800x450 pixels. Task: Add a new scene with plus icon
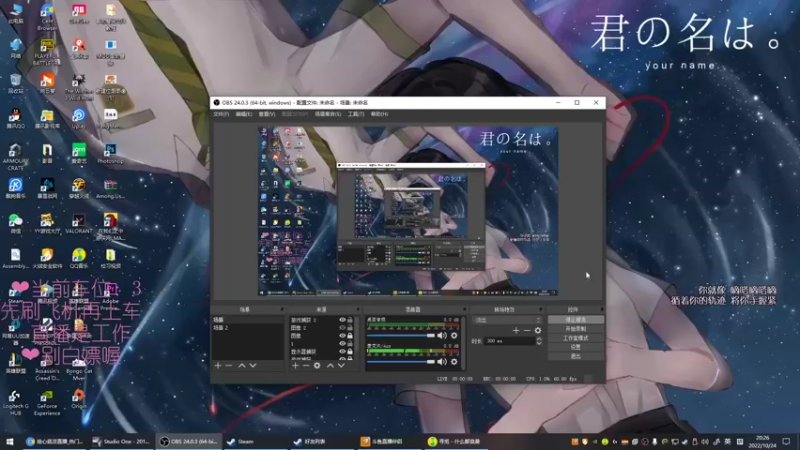(218, 365)
